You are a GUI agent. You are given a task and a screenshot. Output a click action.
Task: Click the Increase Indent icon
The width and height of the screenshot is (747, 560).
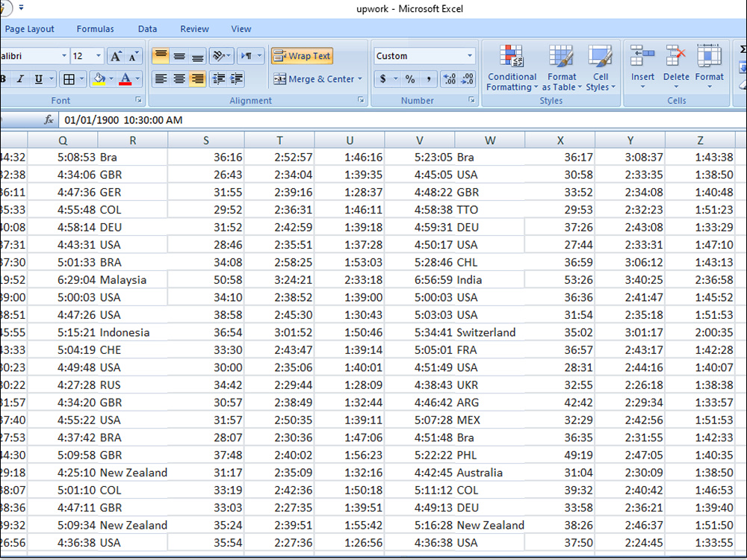(x=236, y=78)
